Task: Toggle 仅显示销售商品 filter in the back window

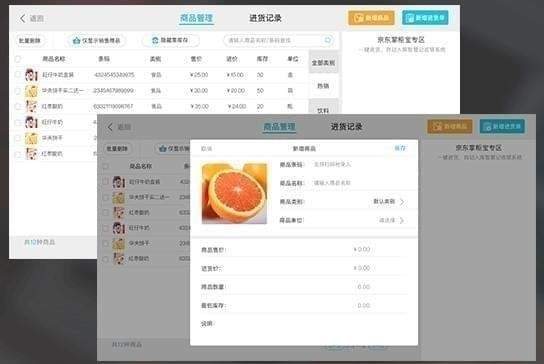Action: (96, 41)
